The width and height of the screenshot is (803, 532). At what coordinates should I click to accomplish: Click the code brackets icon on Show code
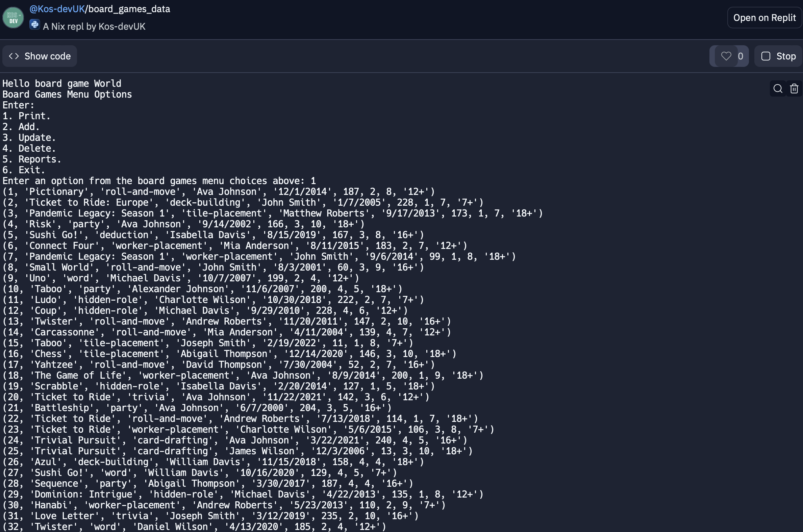click(14, 56)
